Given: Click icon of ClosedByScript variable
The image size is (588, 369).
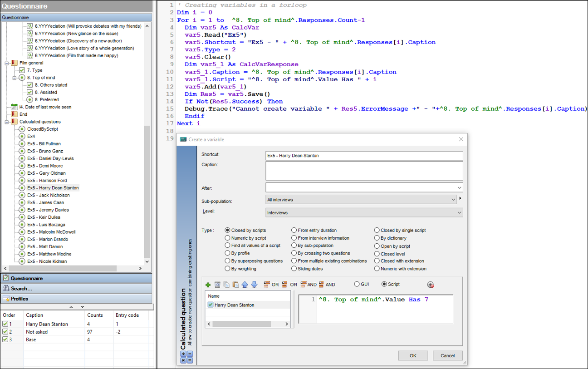Looking at the screenshot, I should 22,129.
